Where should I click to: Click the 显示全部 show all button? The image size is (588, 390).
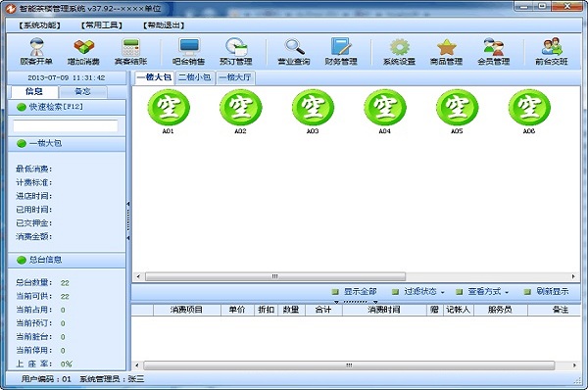(355, 291)
